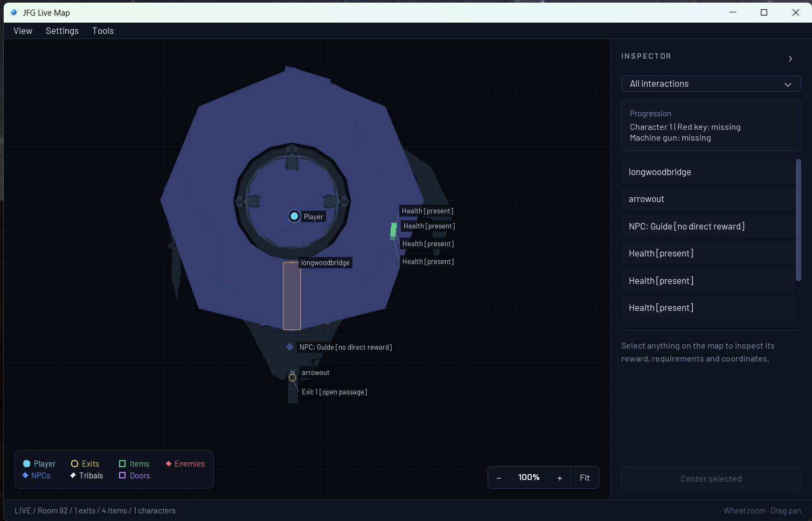Click the longwoodbridge rectangle on the map
The height and width of the screenshot is (521, 812).
point(292,296)
